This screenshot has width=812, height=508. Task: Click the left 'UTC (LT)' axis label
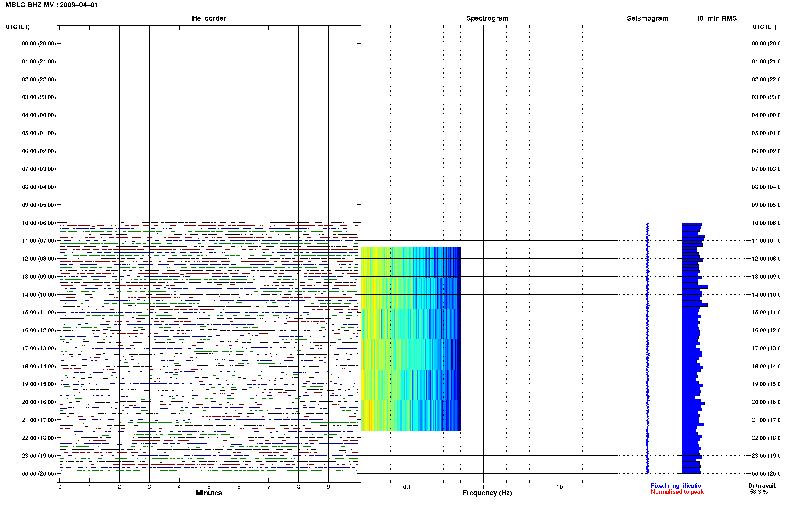point(17,27)
